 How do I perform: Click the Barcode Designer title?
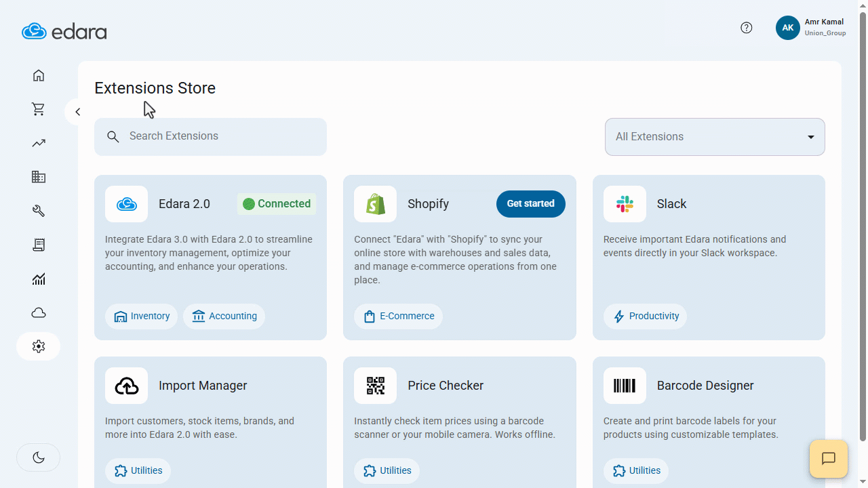(705, 386)
